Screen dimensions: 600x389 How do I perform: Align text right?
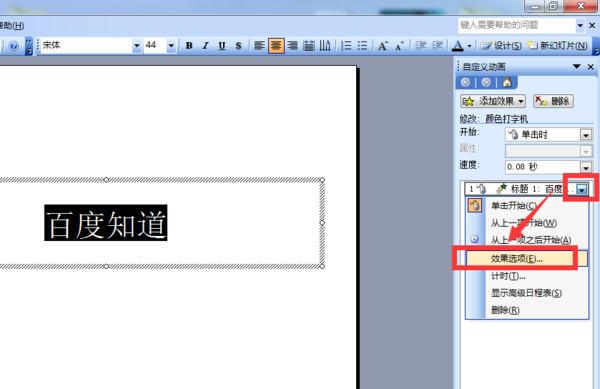[x=292, y=46]
